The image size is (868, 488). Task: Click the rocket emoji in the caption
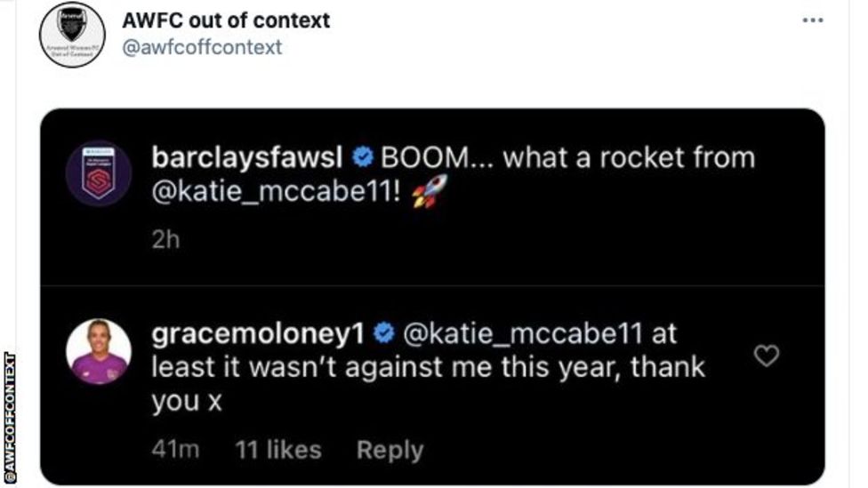[x=430, y=192]
